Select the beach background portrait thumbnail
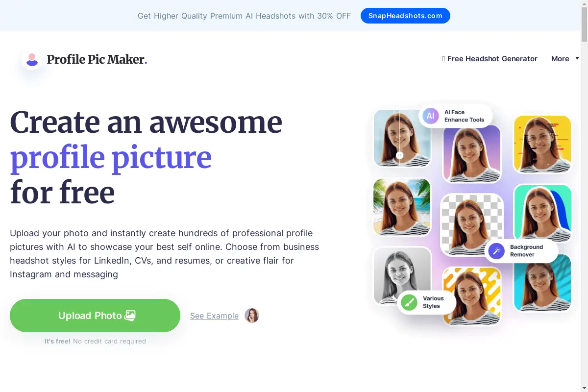 click(x=402, y=207)
